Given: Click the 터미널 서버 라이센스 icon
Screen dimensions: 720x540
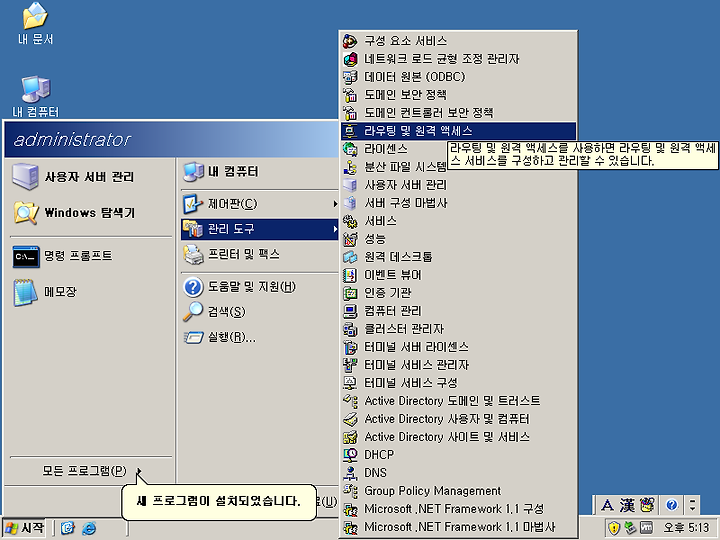Looking at the screenshot, I should 350,347.
